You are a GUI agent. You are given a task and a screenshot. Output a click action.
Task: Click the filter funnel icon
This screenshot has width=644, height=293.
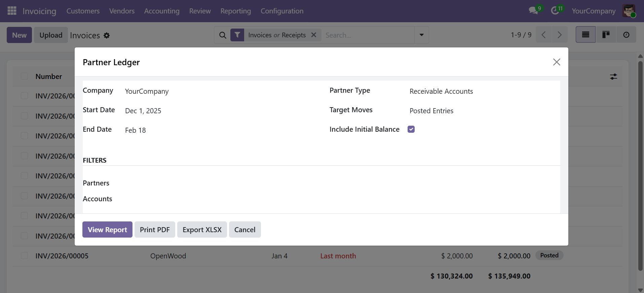(237, 35)
